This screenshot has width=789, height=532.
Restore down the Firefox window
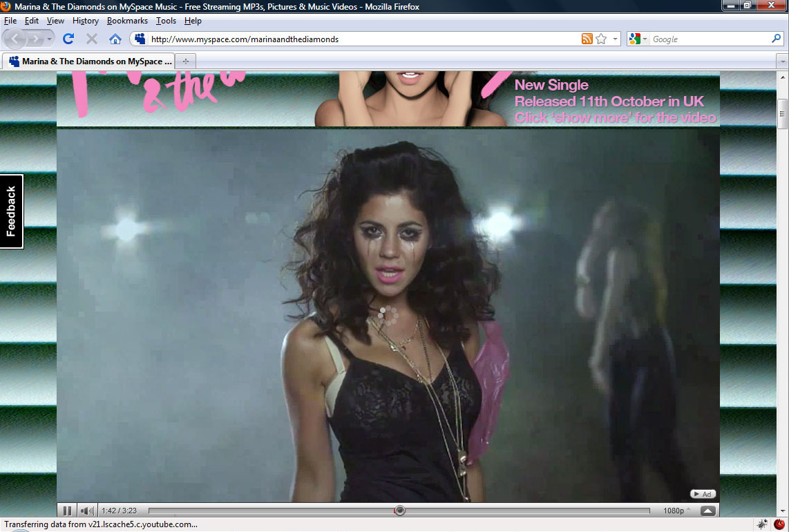(748, 6)
